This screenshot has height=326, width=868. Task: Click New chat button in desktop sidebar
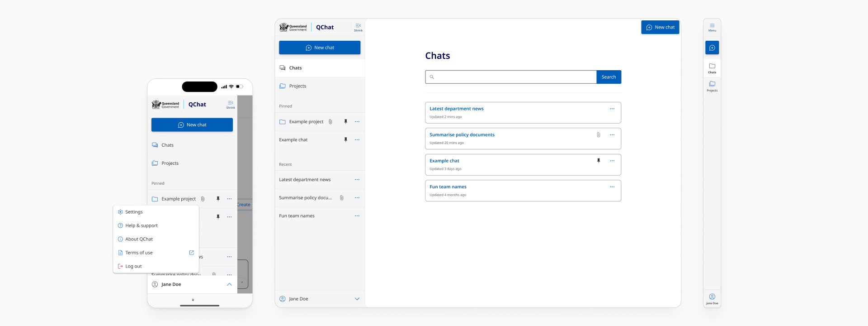(320, 48)
